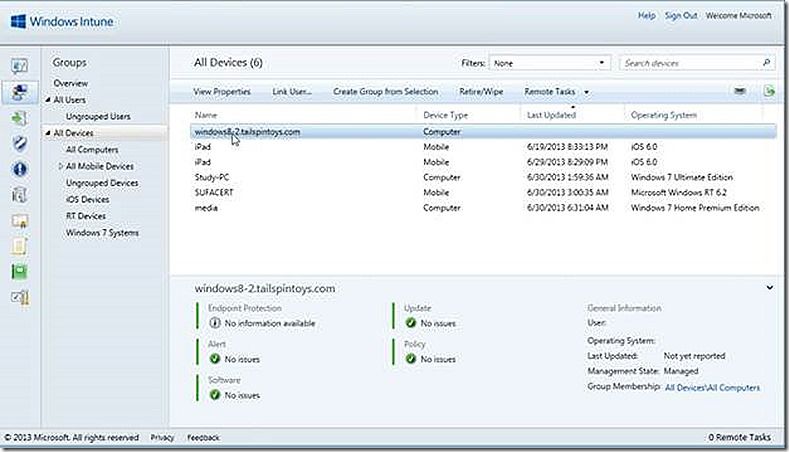Open the System Overview workspace icon
Screen dimensions: 789x452
point(20,66)
